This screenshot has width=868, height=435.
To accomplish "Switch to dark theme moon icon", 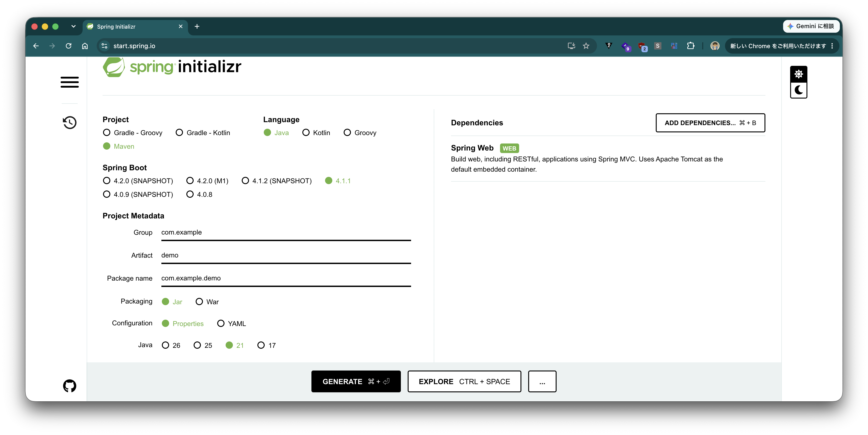I will tap(798, 90).
